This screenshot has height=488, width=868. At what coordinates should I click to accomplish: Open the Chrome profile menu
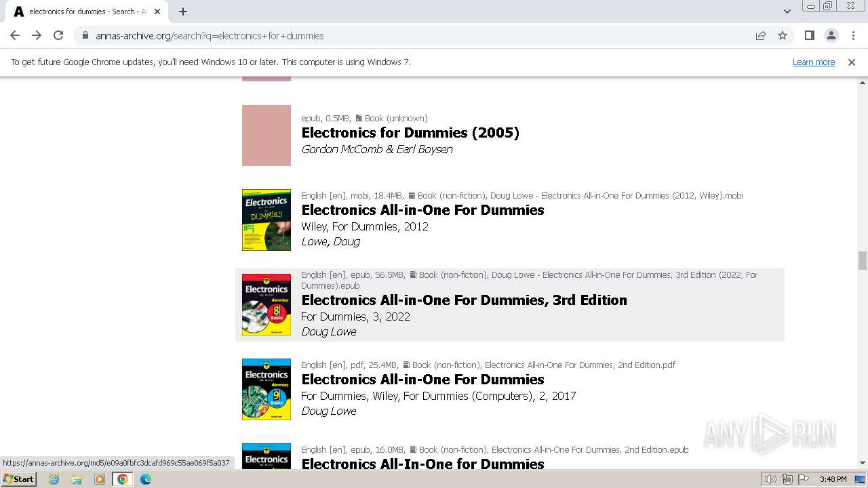pyautogui.click(x=831, y=35)
